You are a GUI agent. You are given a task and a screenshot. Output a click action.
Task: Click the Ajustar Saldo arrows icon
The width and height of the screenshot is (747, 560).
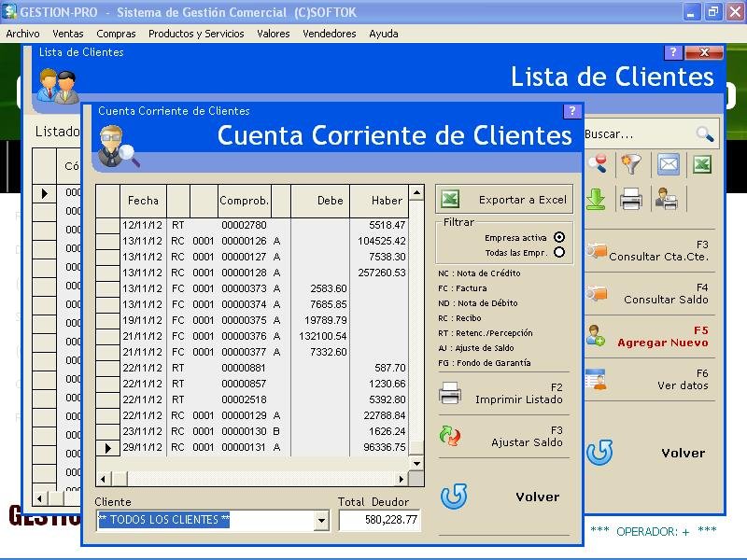pos(450,436)
